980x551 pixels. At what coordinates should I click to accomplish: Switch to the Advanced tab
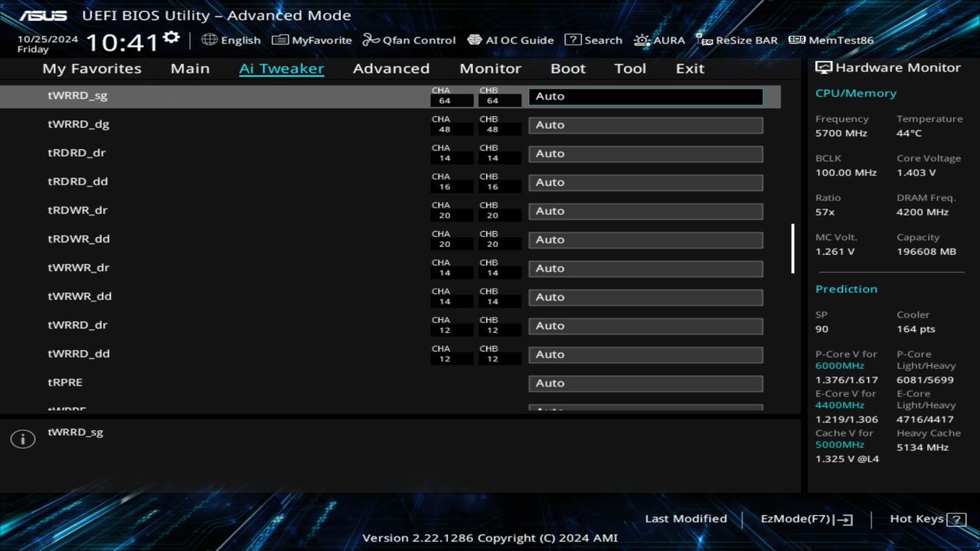pyautogui.click(x=391, y=68)
